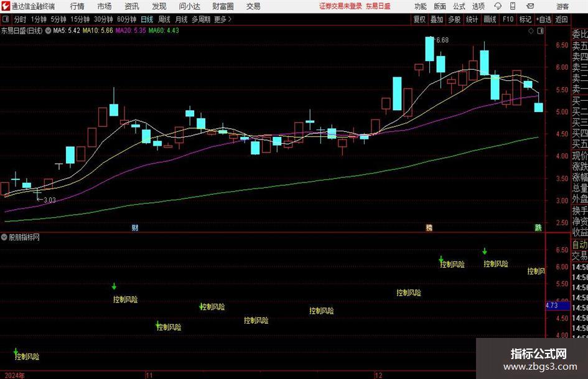The height and width of the screenshot is (379, 588).
Task: Toggle the left panel icon beside 分时
Action: click(x=6, y=19)
